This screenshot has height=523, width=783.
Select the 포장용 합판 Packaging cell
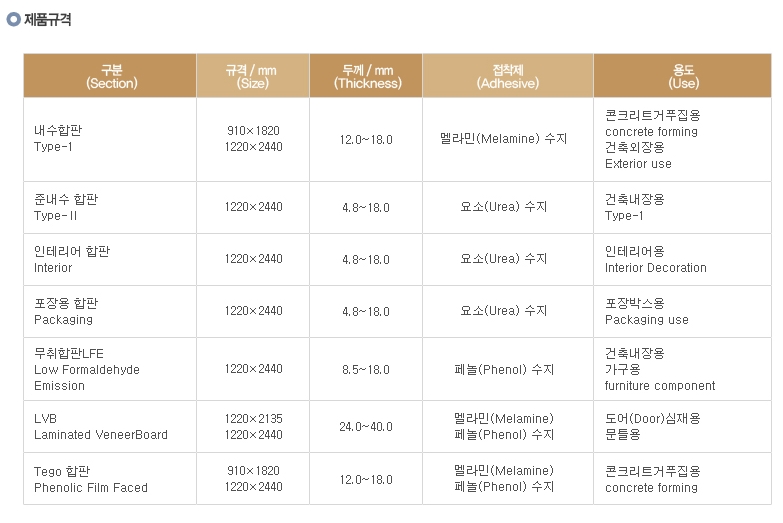pyautogui.click(x=110, y=311)
